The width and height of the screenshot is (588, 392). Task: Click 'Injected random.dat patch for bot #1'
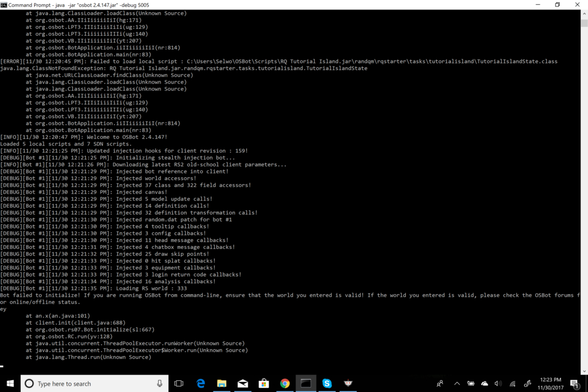pos(116,220)
